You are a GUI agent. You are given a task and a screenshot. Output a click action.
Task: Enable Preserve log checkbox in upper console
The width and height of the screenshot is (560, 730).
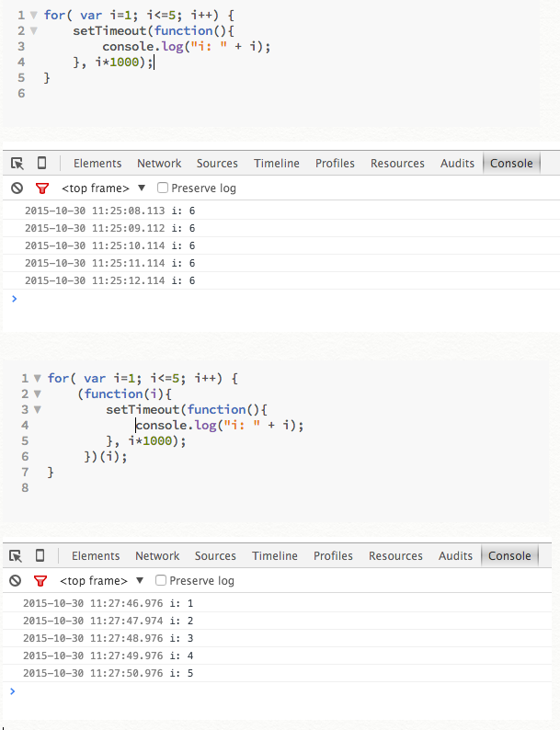point(163,188)
